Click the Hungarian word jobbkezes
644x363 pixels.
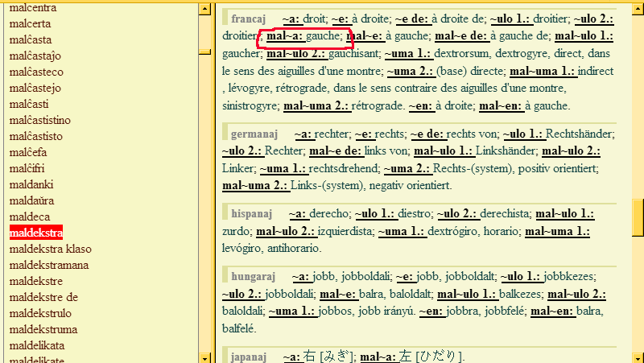pos(569,276)
